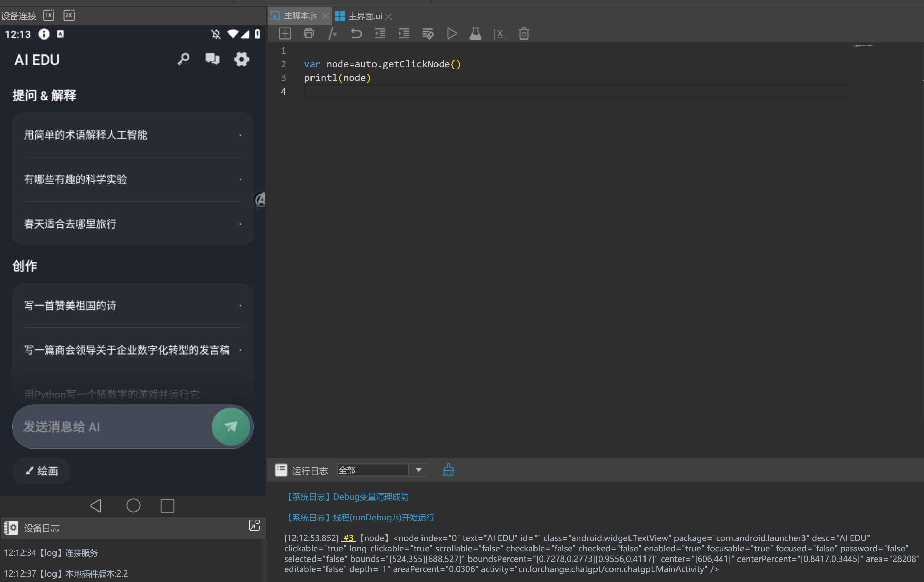Tap 用简单的术语解释人工智能 prompt

point(133,135)
